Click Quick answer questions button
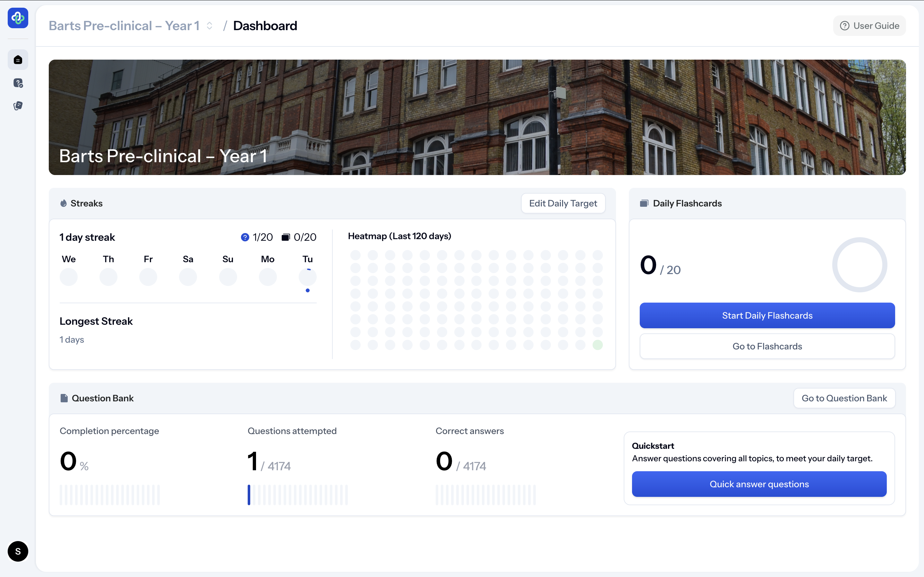The height and width of the screenshot is (577, 924). [759, 484]
